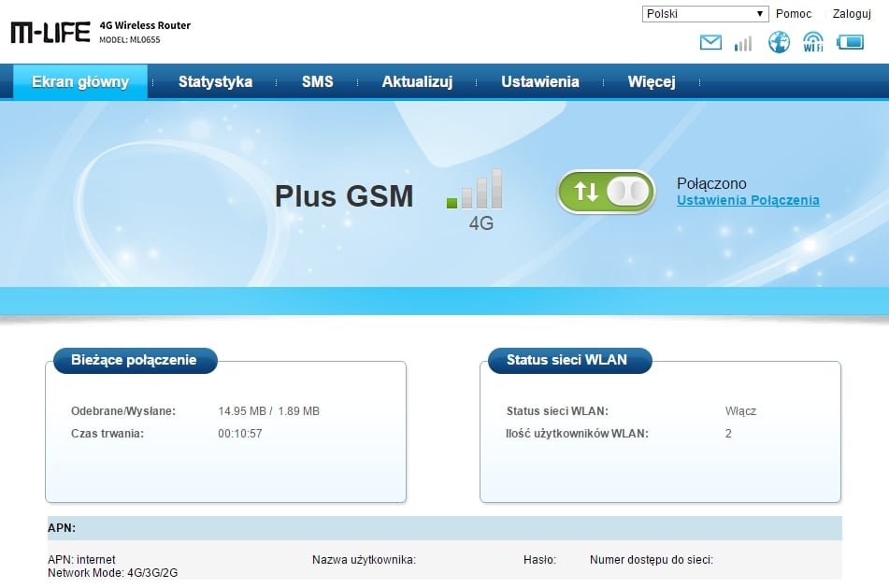Viewport: 889px width, 588px height.
Task: Click the Nazwa użytkownika label
Action: click(x=364, y=560)
